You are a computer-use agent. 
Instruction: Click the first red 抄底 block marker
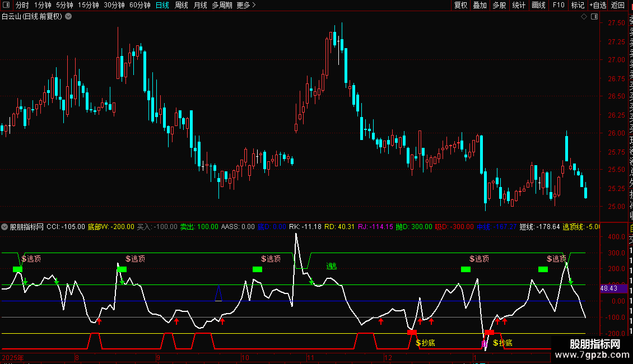pyautogui.click(x=412, y=332)
